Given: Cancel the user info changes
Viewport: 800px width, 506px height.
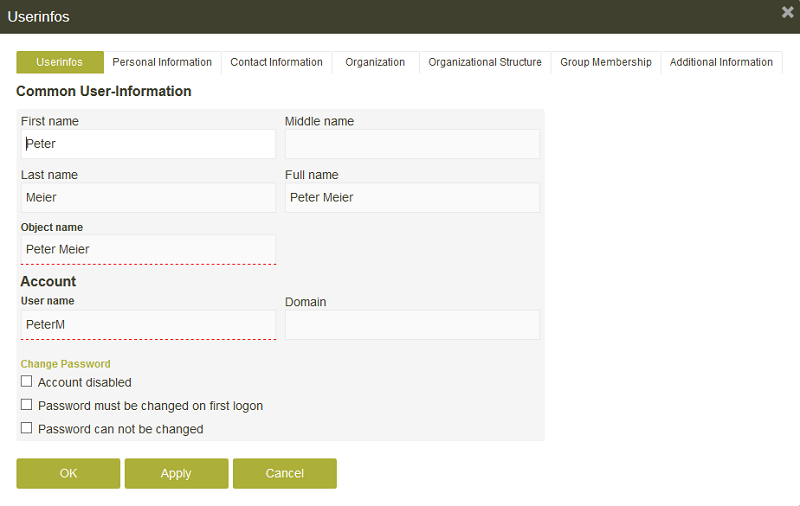Looking at the screenshot, I should click(284, 473).
